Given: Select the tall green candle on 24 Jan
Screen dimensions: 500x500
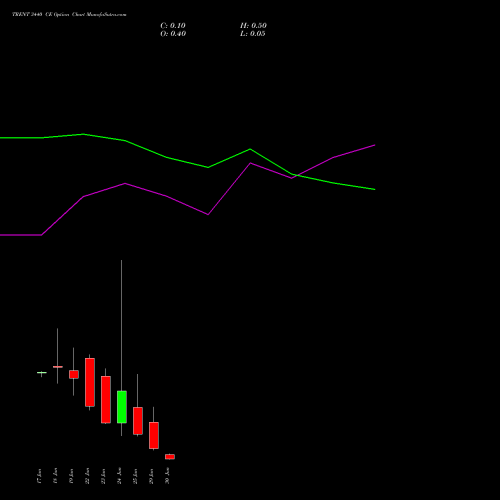Looking at the screenshot, I should (x=122, y=407).
